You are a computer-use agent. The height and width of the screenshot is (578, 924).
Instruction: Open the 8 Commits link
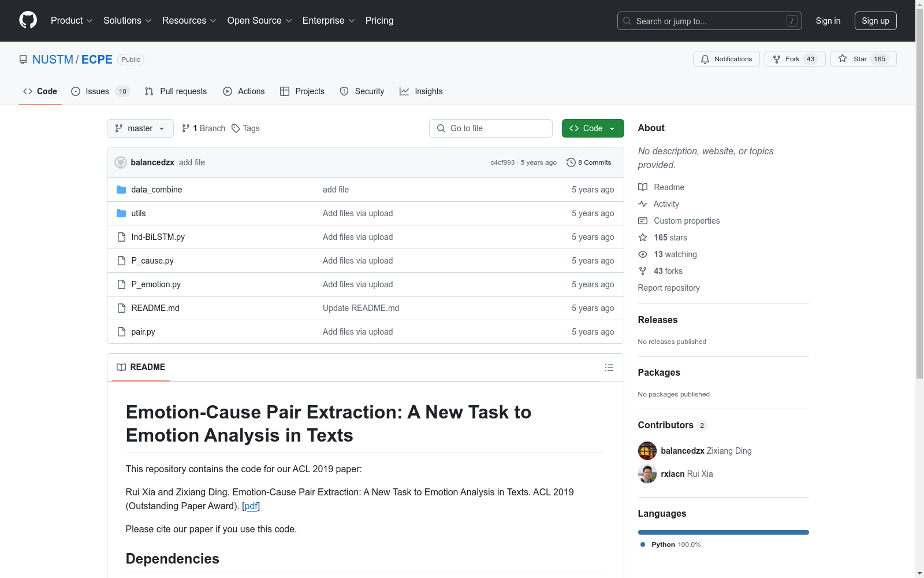pyautogui.click(x=589, y=162)
